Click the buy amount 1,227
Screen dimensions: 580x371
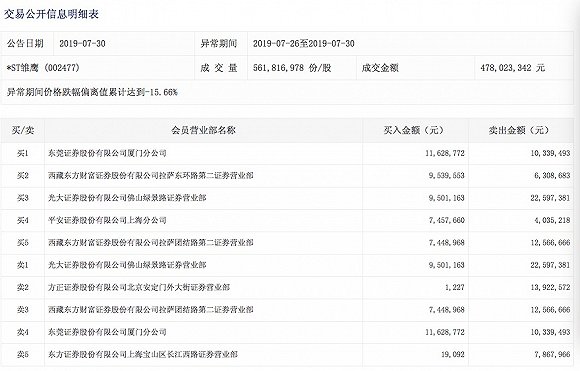click(455, 287)
